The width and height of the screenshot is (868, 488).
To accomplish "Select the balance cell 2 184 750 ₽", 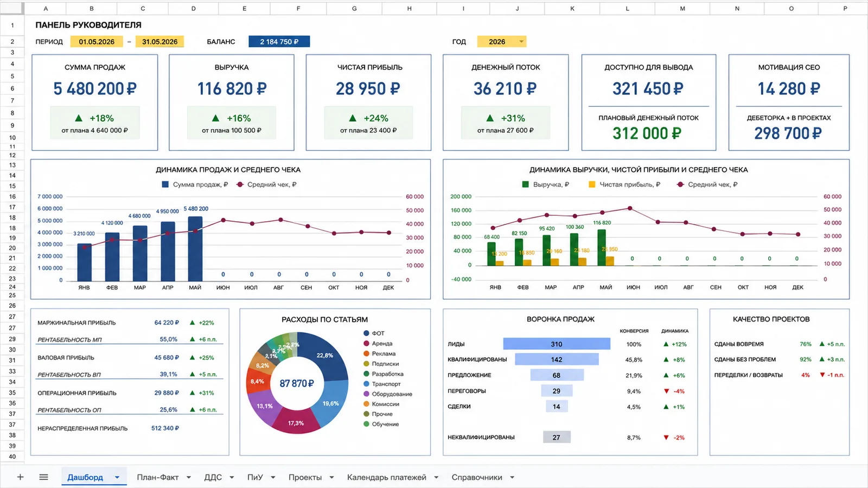I will [279, 42].
